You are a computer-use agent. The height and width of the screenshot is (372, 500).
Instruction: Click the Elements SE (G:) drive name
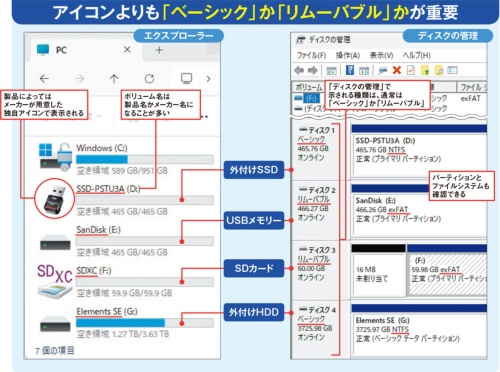point(107,312)
